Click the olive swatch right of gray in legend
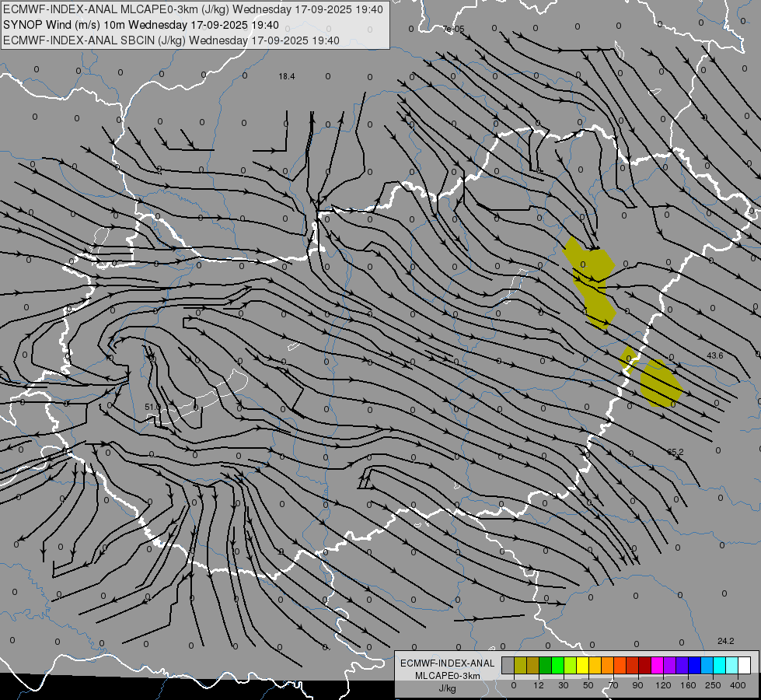The width and height of the screenshot is (761, 700). 520,665
